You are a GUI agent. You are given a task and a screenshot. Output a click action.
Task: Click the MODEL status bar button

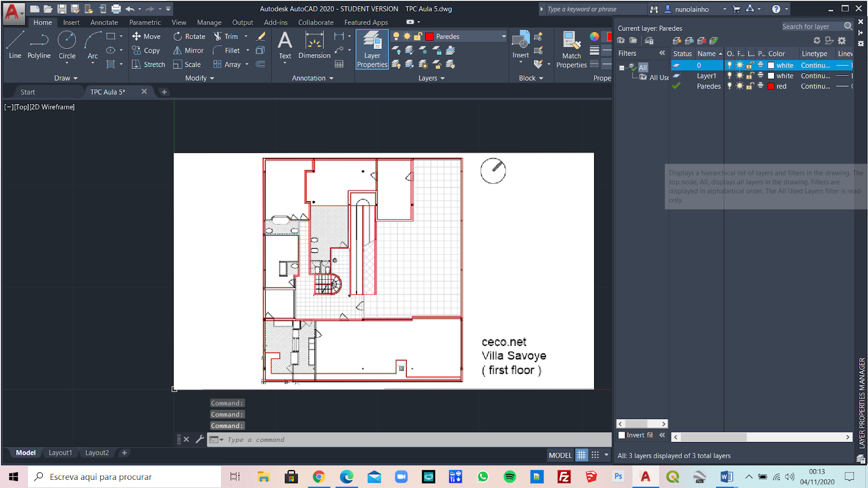[x=560, y=455]
